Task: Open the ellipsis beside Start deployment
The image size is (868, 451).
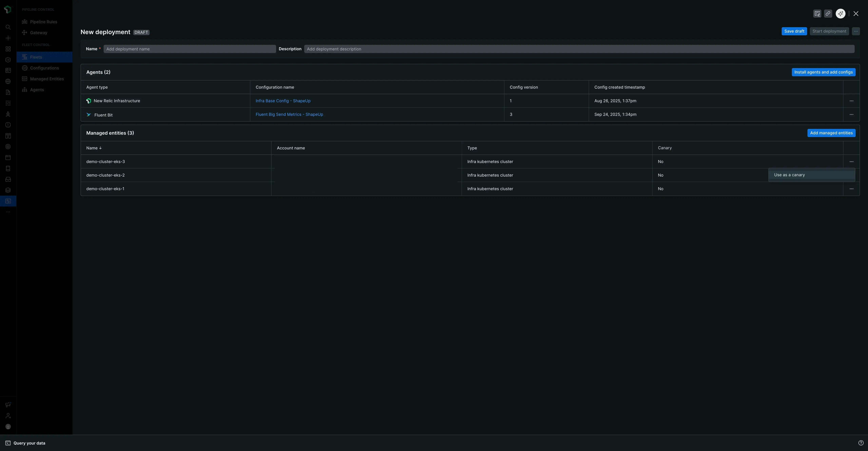Action: pyautogui.click(x=855, y=31)
